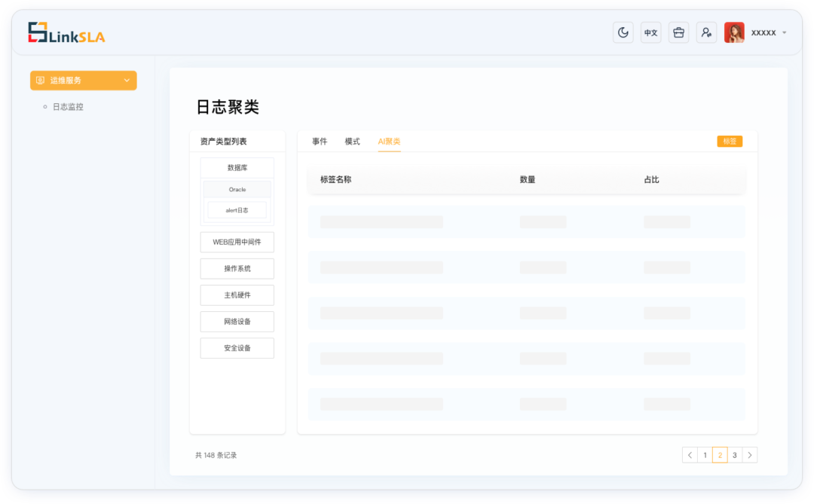Click the orange 标签 button
The width and height of the screenshot is (814, 504).
(730, 141)
